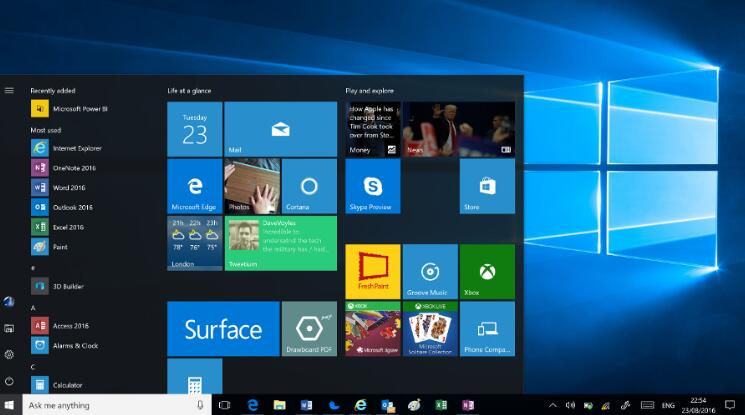Viewport: 745px width, 415px height.
Task: Open the Phone Companion tile
Action: [487, 329]
